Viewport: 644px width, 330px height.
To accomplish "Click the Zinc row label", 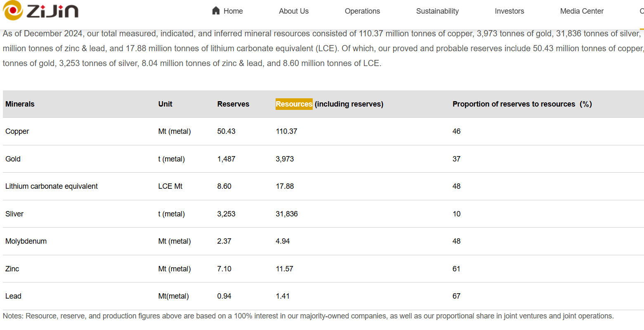I will (12, 269).
